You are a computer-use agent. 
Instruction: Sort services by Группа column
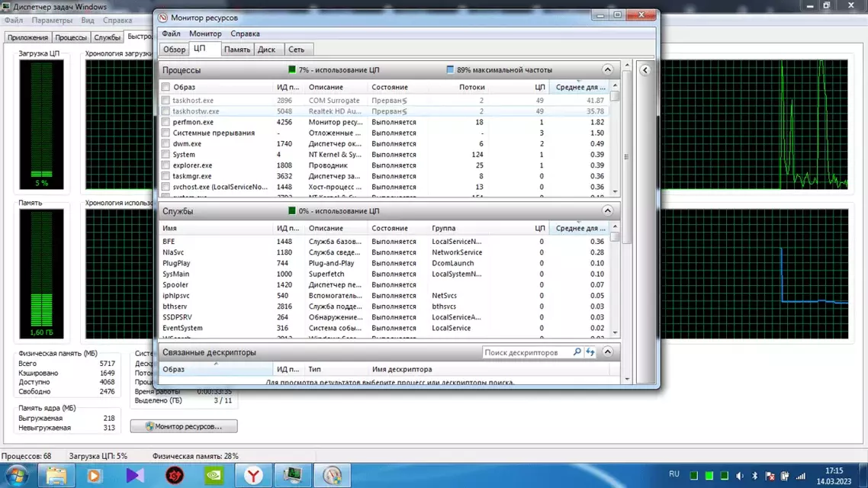click(443, 228)
